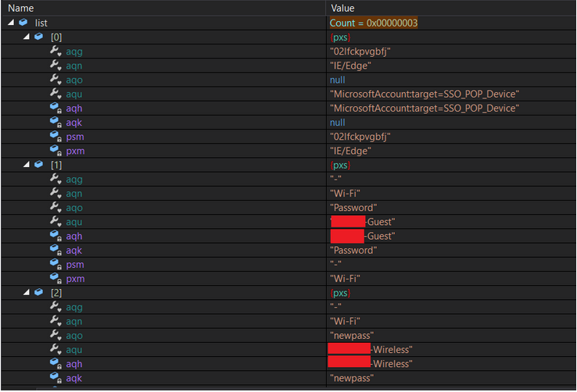577x392 pixels.
Task: Click the {pxs} value for item [1]
Action: point(339,165)
